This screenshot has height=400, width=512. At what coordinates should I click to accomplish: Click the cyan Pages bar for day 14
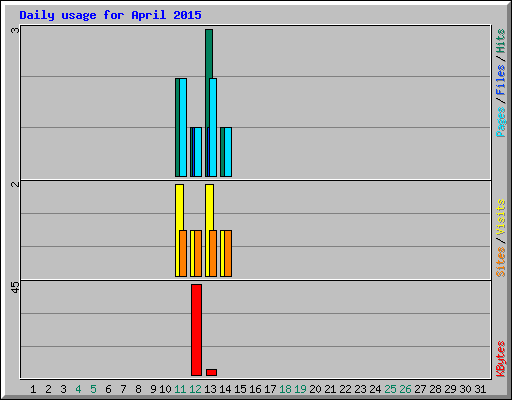pyautogui.click(x=228, y=152)
